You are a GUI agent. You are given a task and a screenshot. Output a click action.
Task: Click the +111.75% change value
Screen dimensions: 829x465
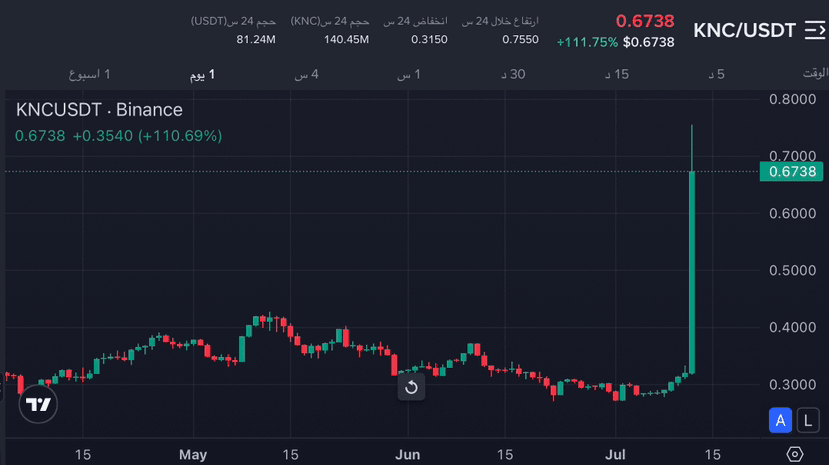point(587,42)
